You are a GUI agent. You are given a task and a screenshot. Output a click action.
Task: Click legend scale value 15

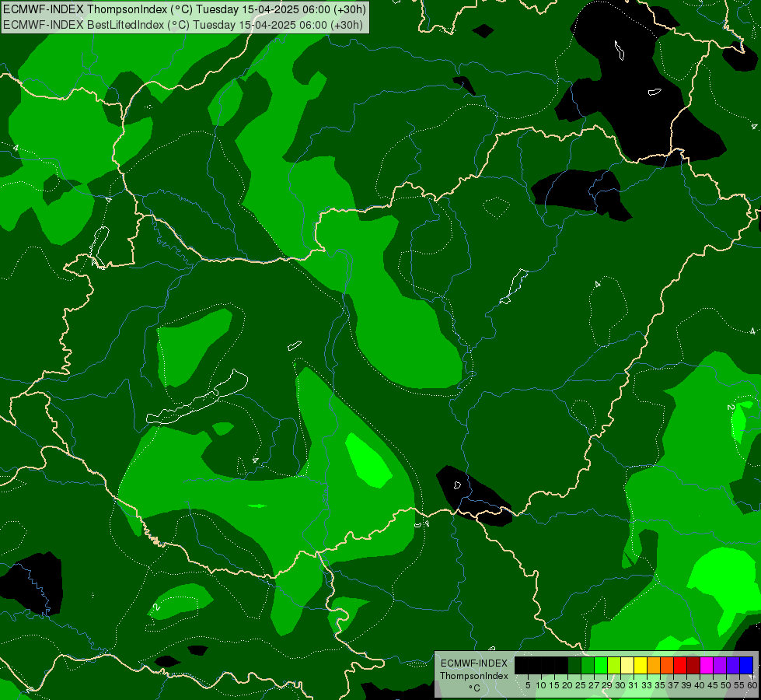[x=554, y=685]
